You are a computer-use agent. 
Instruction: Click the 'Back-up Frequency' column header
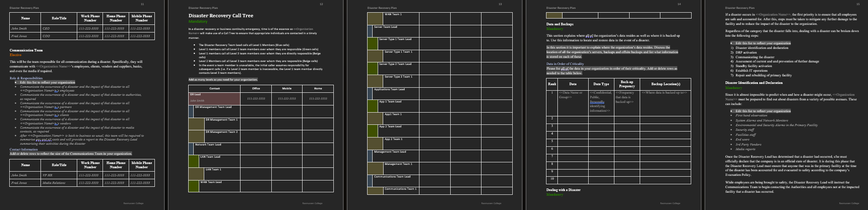[627, 84]
